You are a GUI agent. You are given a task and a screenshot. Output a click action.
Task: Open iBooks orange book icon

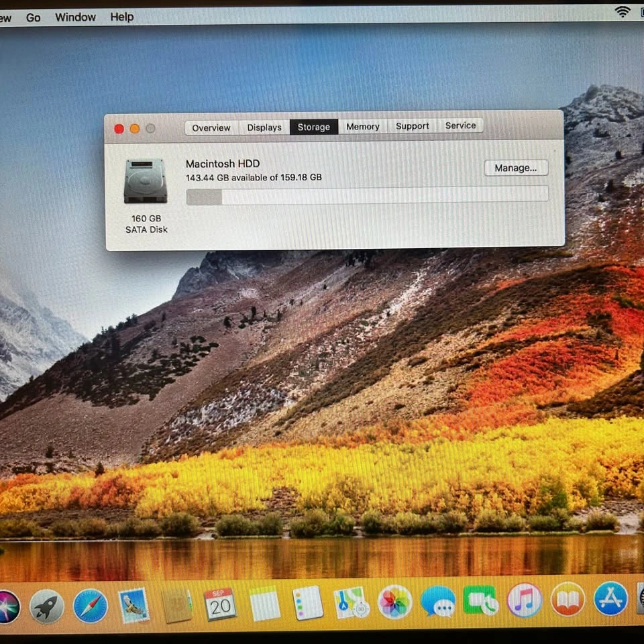tap(568, 599)
